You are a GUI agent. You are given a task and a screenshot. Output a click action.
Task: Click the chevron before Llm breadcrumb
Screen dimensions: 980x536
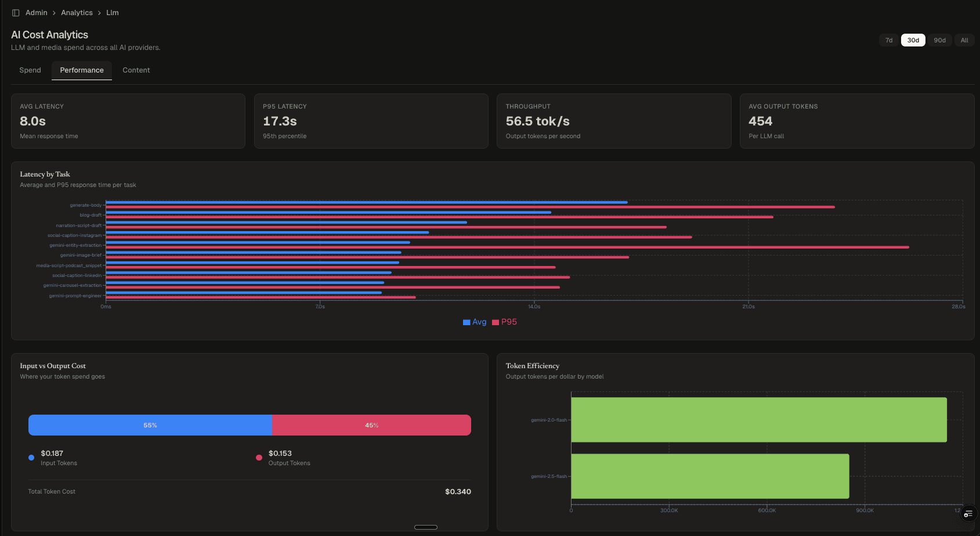(100, 12)
